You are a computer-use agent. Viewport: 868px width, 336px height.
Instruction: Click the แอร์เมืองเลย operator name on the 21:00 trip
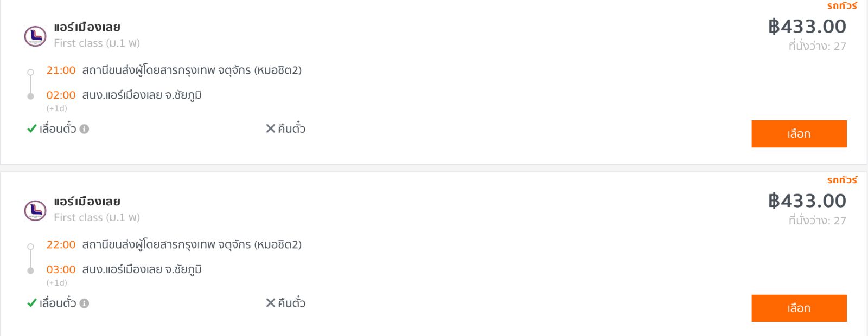point(87,27)
